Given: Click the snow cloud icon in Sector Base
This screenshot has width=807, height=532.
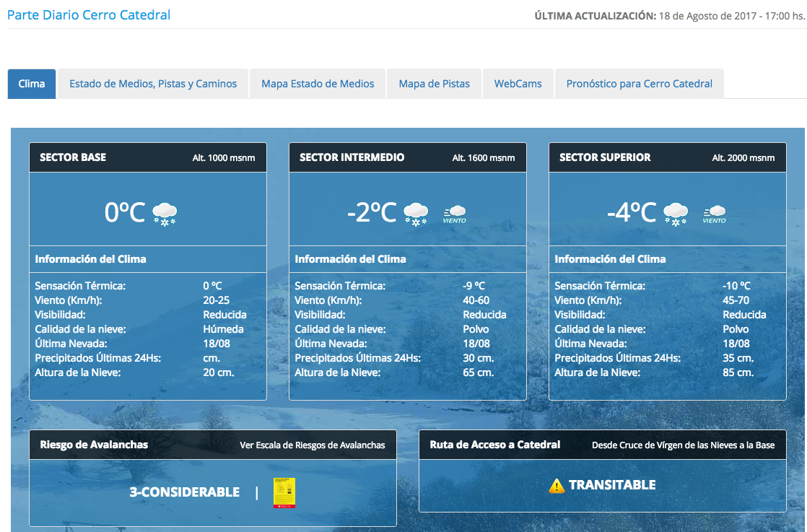Looking at the screenshot, I should (165, 214).
